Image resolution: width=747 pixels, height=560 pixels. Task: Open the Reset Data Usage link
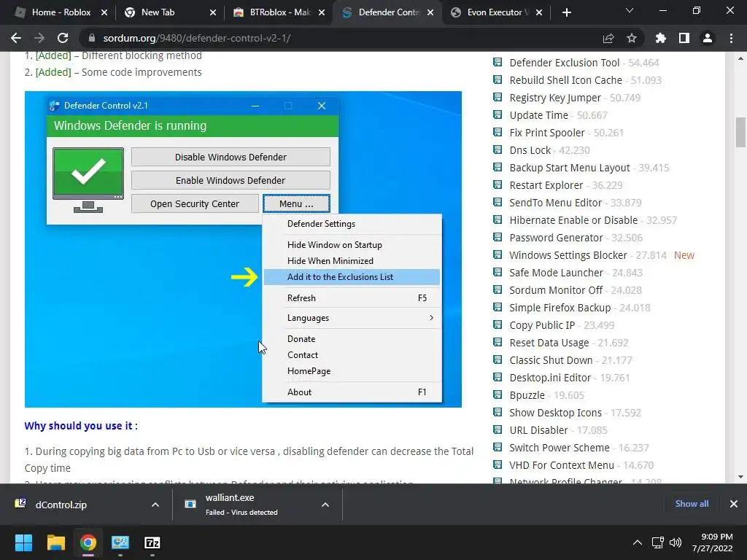coord(549,343)
